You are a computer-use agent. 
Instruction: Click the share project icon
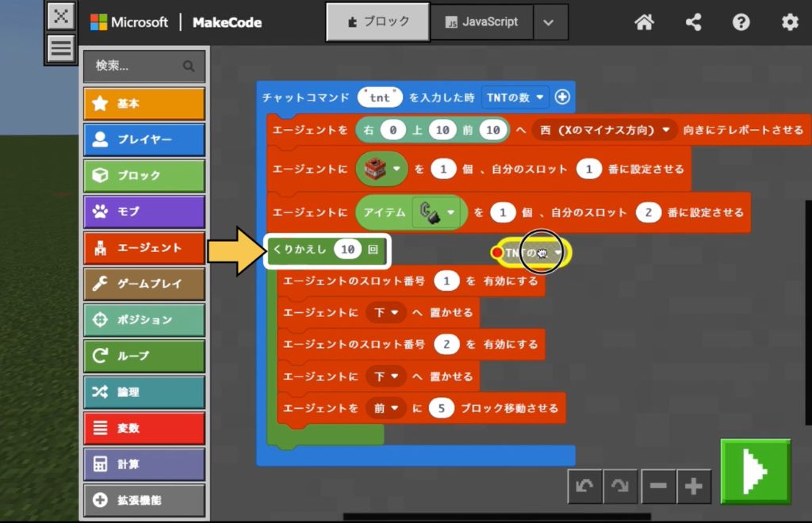(x=693, y=22)
